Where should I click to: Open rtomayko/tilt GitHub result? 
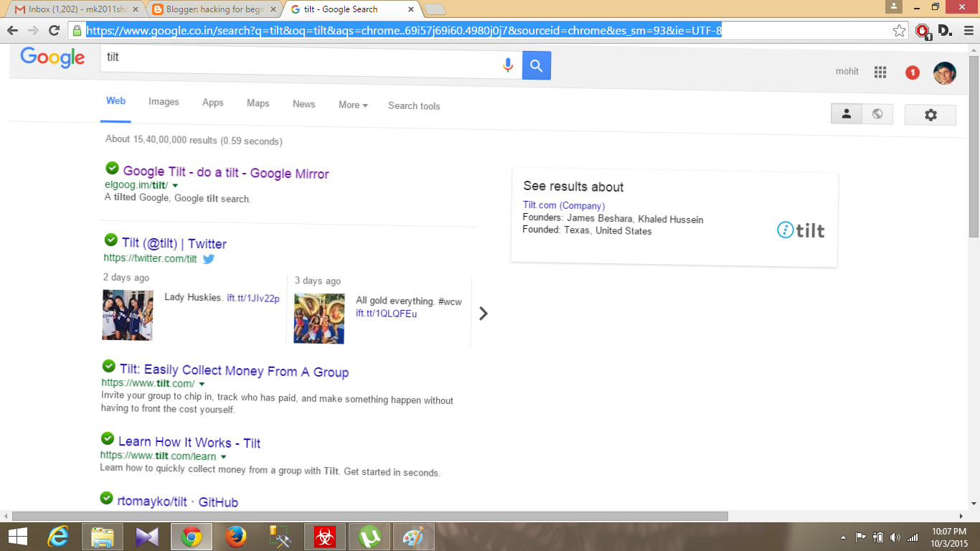[177, 501]
